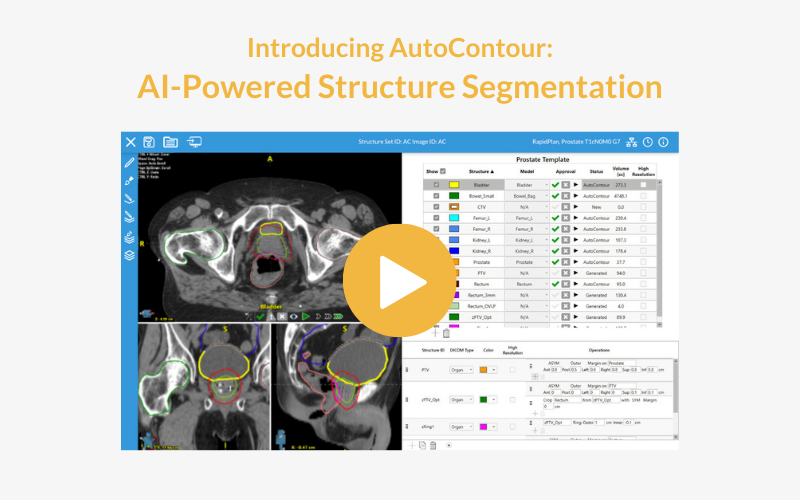The image size is (800, 500).
Task: Click the stacked layers icon in sidebar
Action: tap(129, 255)
